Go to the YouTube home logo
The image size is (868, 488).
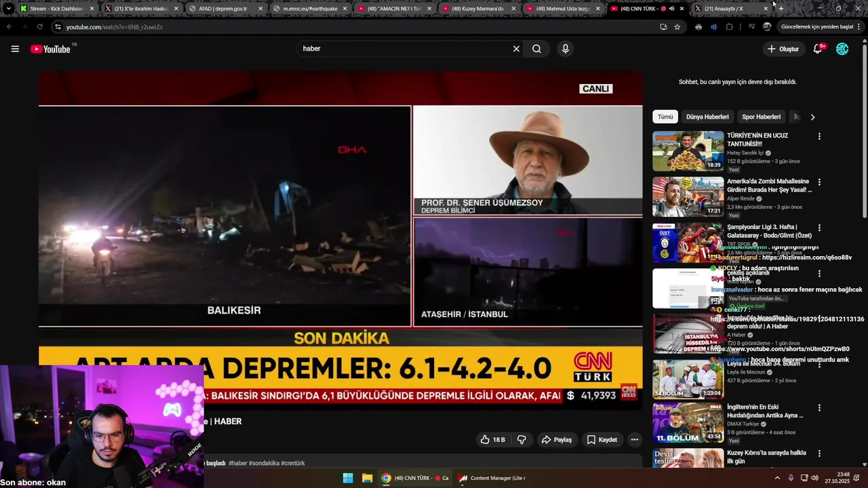(51, 49)
